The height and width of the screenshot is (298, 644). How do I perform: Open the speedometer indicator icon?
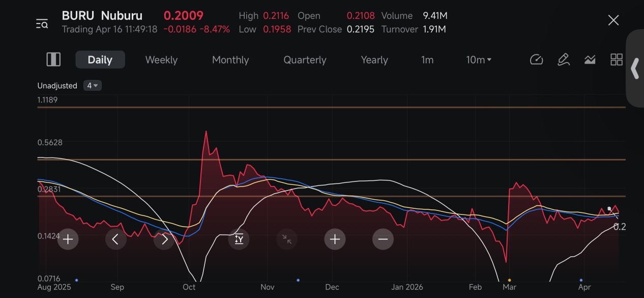pos(537,60)
